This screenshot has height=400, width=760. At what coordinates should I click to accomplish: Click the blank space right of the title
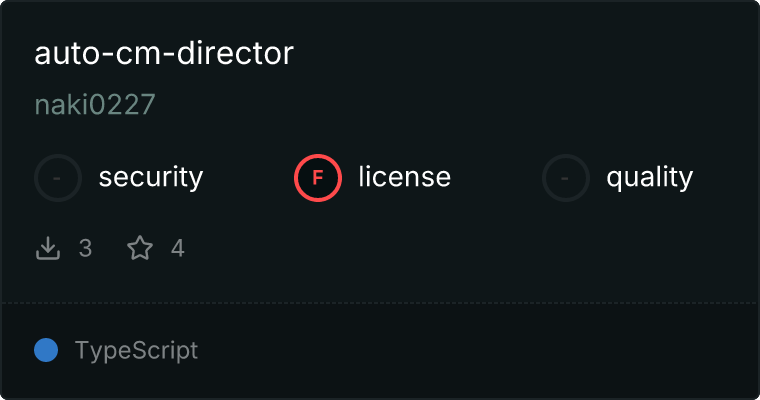pos(520,54)
